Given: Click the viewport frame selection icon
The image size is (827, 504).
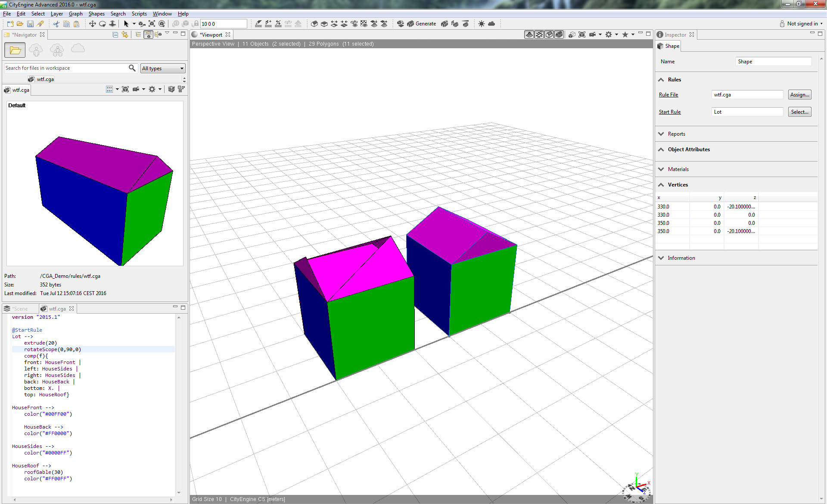Looking at the screenshot, I should (x=582, y=34).
